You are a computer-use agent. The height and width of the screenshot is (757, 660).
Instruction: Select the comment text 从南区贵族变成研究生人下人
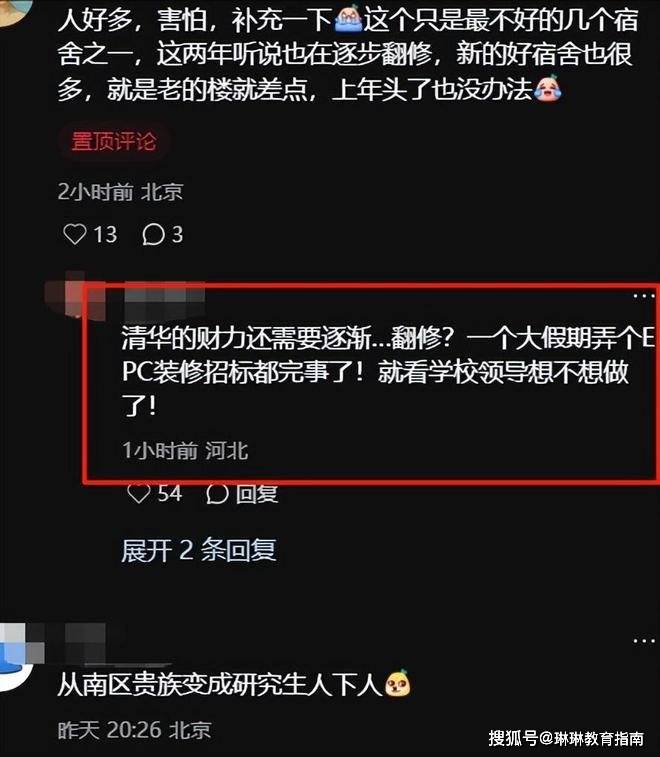point(220,684)
